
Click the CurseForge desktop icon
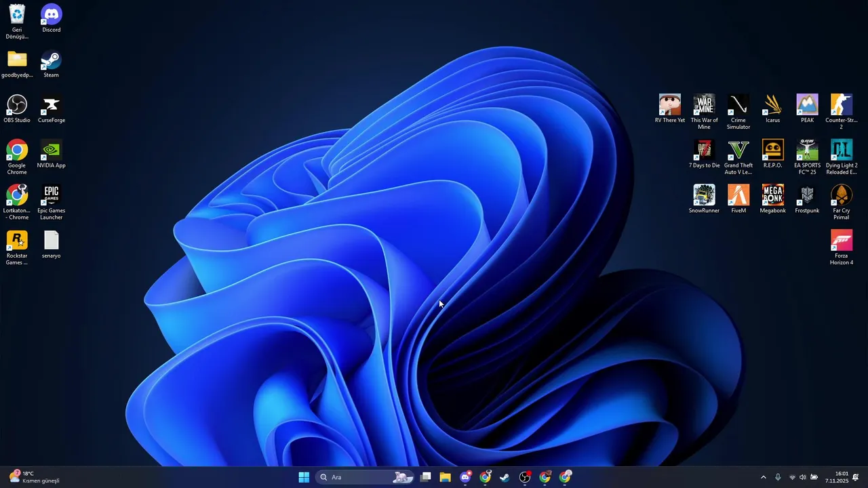coord(52,108)
